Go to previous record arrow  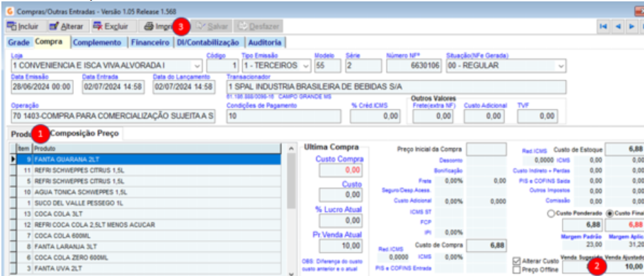click(617, 27)
